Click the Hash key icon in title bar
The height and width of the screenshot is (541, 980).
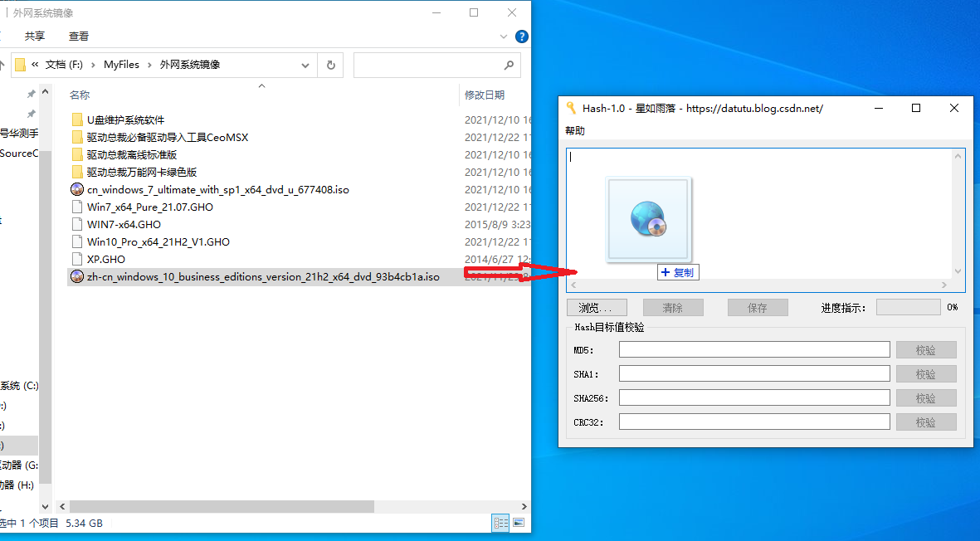coord(571,108)
